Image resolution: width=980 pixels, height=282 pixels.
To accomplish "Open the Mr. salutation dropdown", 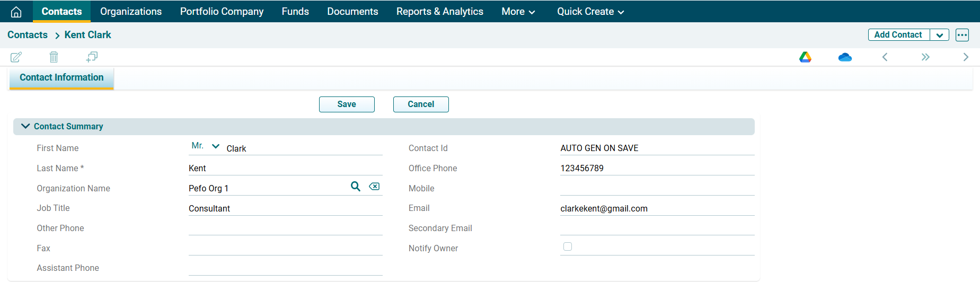I will 205,146.
